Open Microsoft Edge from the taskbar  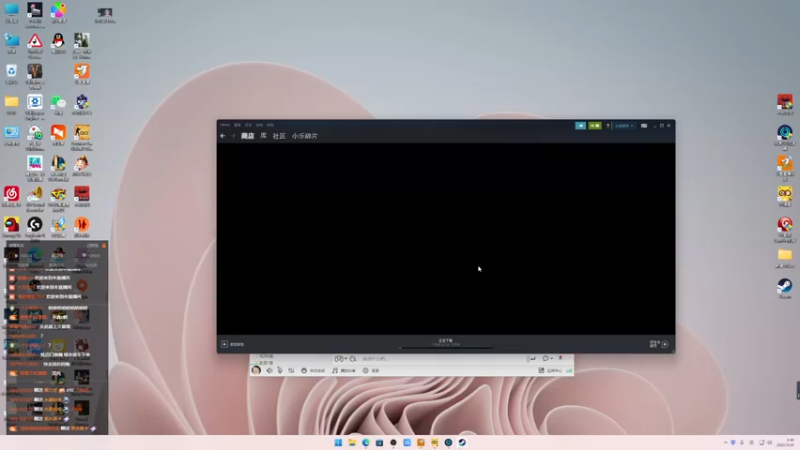click(365, 442)
